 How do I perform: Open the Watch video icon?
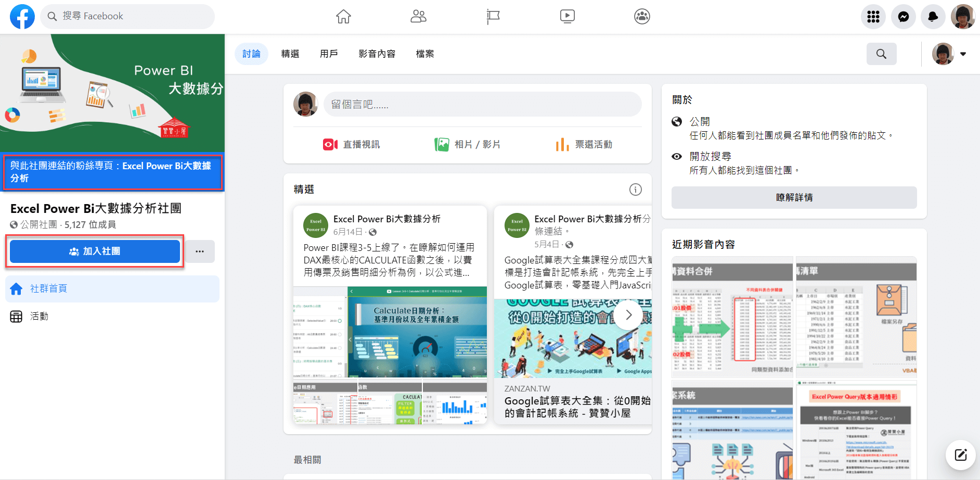click(x=568, y=17)
